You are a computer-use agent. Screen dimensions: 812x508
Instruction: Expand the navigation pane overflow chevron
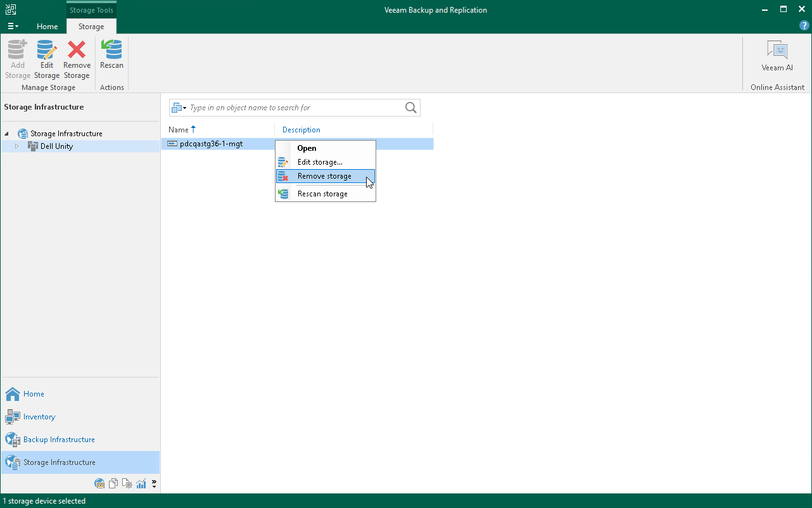[154, 484]
